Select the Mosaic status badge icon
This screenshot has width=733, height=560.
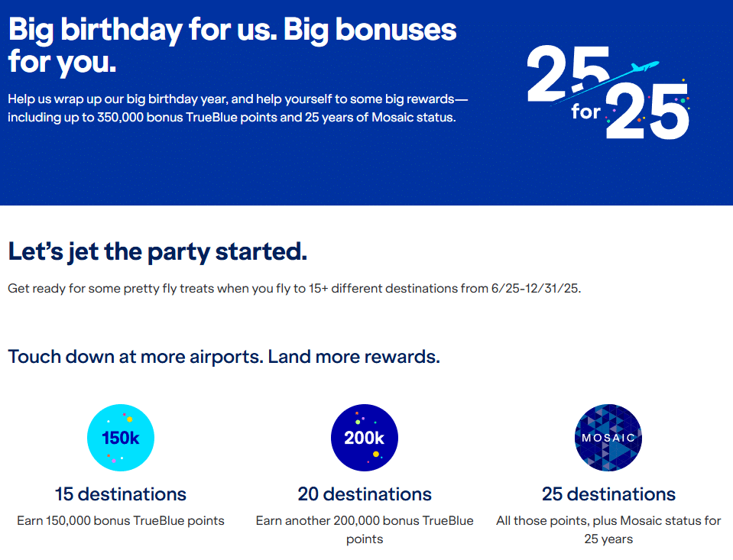(608, 438)
